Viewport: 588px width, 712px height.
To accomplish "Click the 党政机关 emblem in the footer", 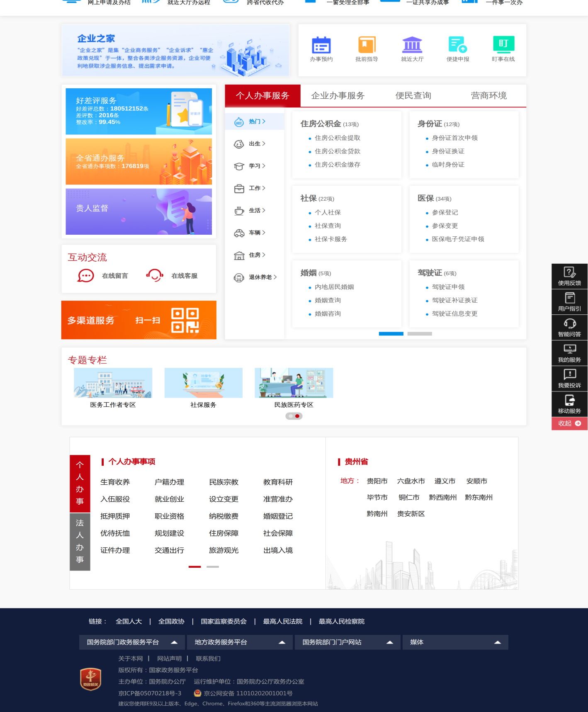I will 91,679.
